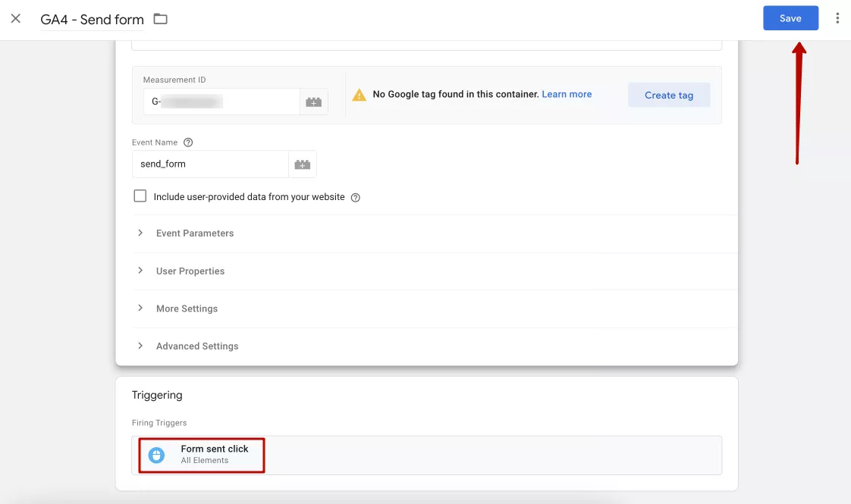Click the All Elements trigger type text
This screenshot has width=851, height=504.
205,461
